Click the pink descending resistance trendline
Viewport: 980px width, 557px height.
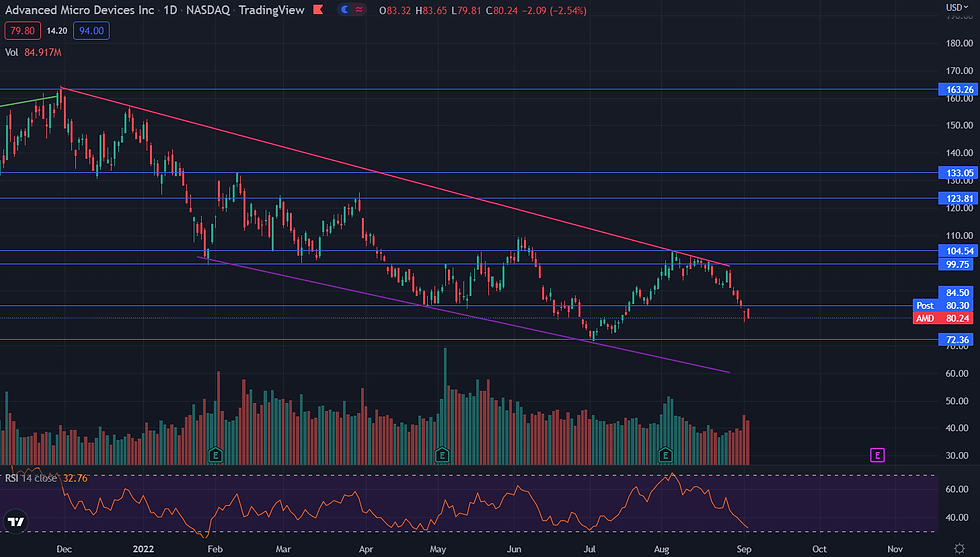(395, 177)
